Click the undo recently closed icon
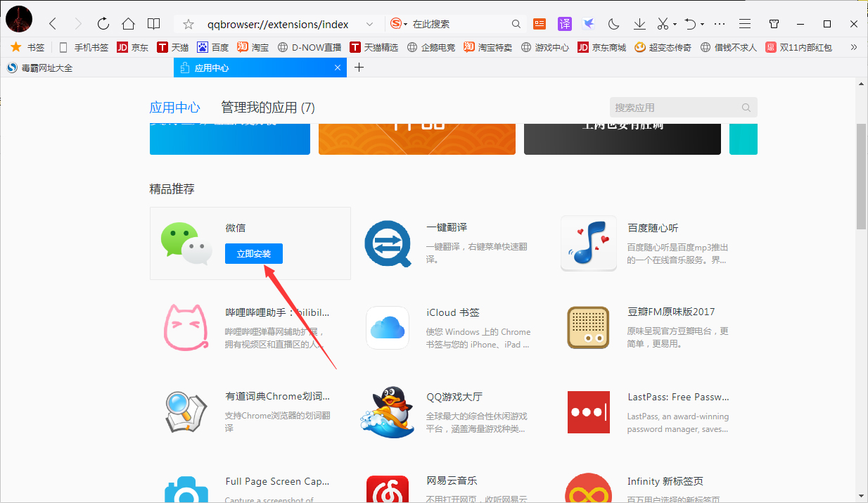This screenshot has height=503, width=868. [689, 23]
